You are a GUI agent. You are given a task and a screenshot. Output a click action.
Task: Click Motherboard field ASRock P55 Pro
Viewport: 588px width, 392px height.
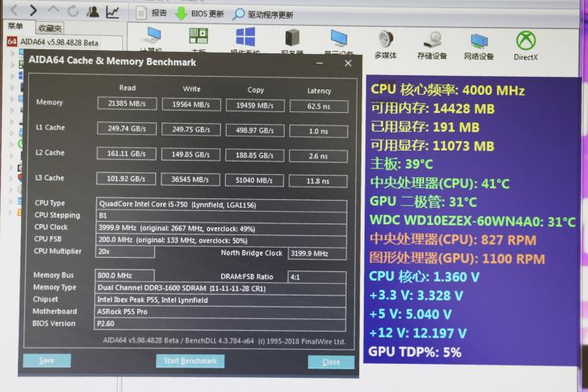[x=220, y=312]
